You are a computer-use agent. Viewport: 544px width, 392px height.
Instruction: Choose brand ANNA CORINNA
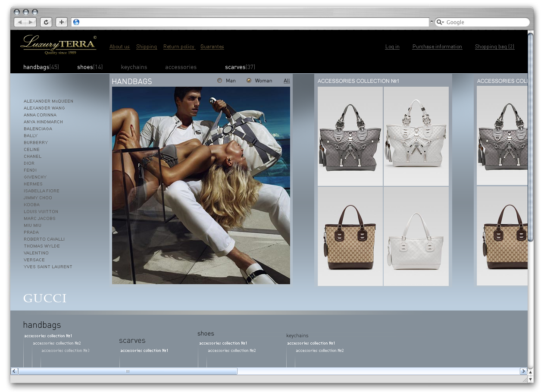pyautogui.click(x=40, y=115)
